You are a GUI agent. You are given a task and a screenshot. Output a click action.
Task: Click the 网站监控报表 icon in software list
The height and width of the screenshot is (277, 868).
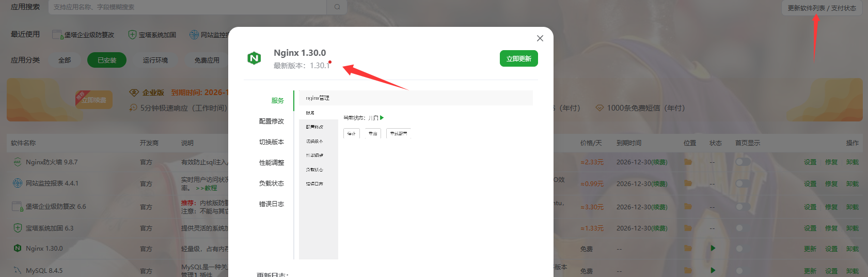click(x=18, y=183)
